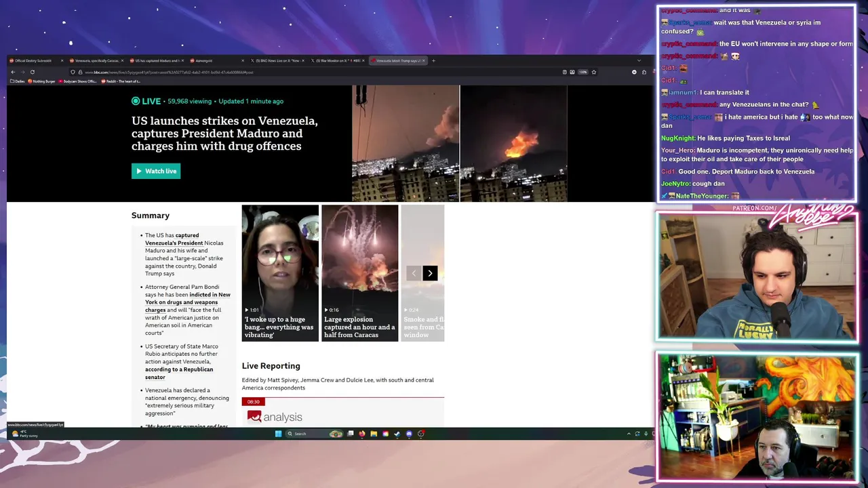868x488 pixels.
Task: Bookmark this page with star icon
Action: tap(594, 72)
